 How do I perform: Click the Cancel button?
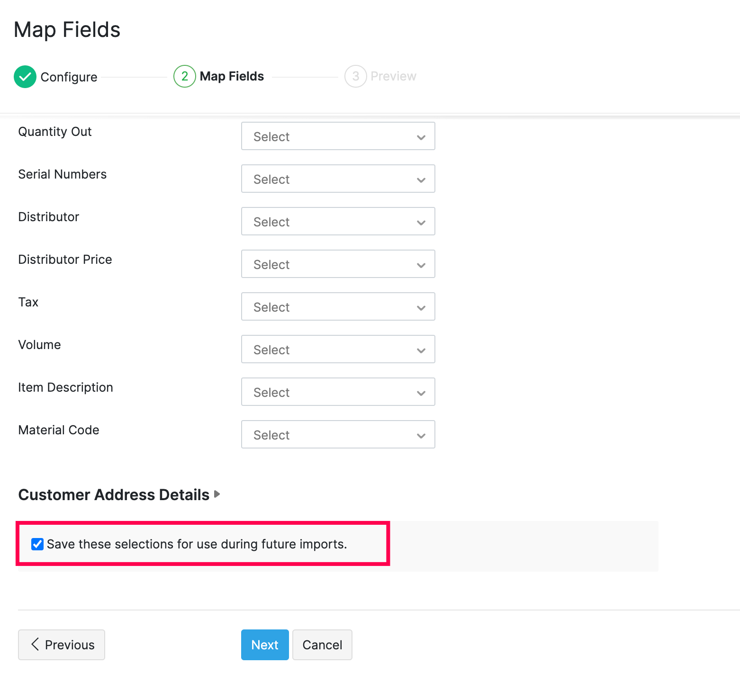tap(322, 645)
